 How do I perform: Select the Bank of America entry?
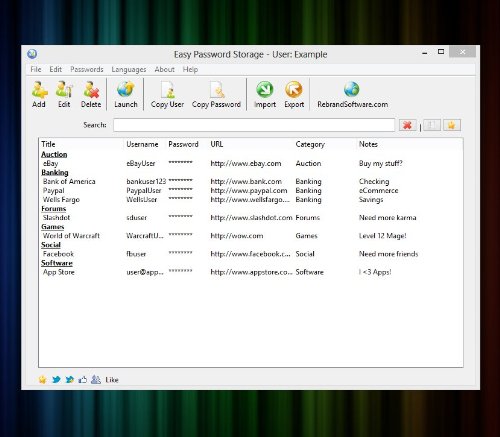(x=251, y=181)
